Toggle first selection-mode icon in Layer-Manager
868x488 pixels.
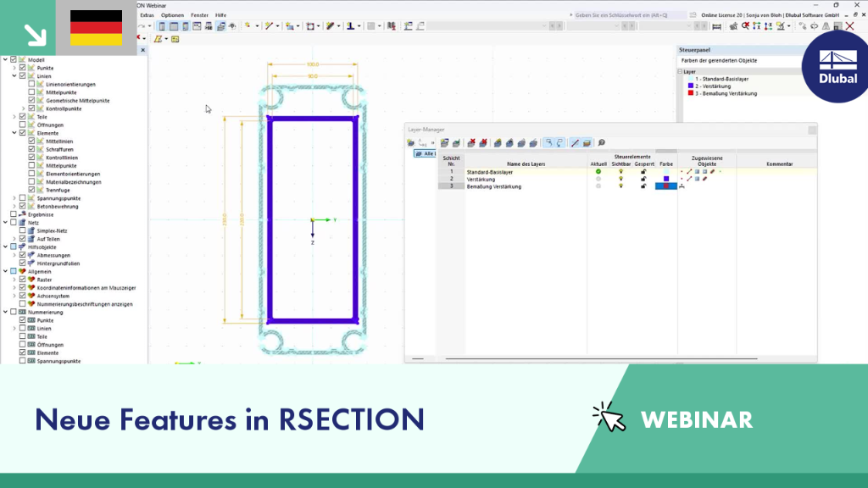[x=548, y=142]
